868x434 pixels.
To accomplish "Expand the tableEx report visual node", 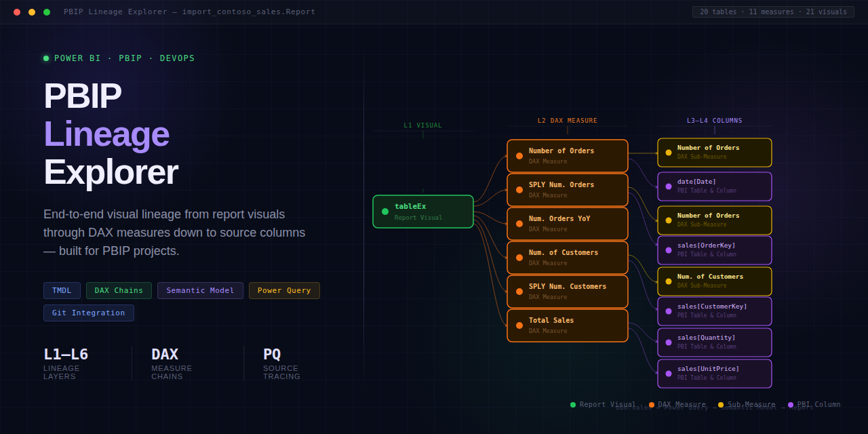I will coord(422,211).
